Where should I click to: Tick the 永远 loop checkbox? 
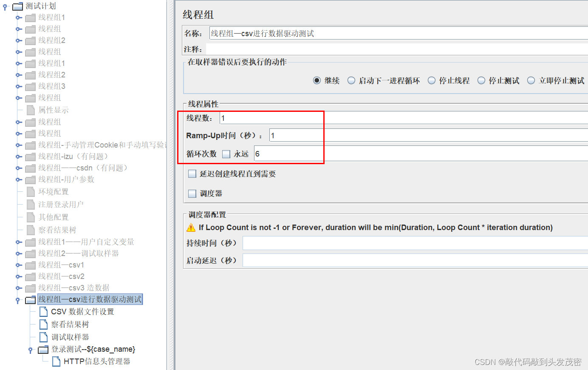[x=226, y=154]
